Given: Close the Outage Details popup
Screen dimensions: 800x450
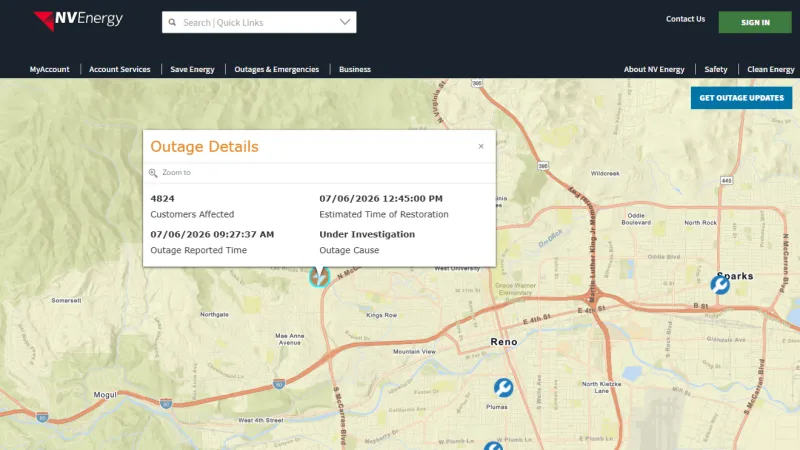Looking at the screenshot, I should [x=481, y=146].
